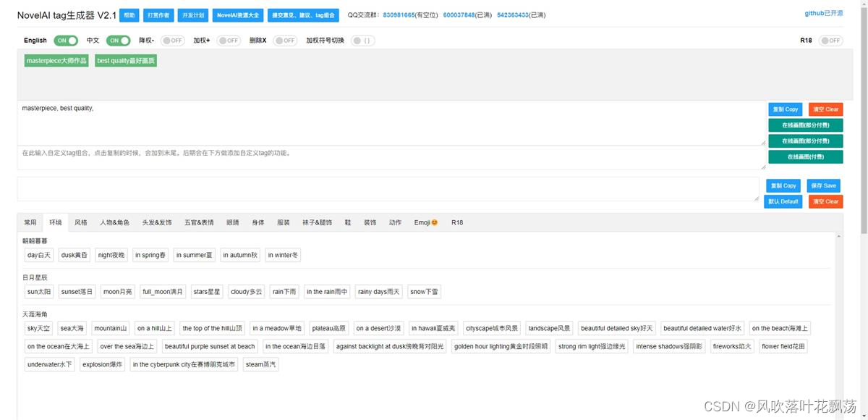Add the day白天 tag
Viewport: 868px width, 420px height.
[39, 255]
